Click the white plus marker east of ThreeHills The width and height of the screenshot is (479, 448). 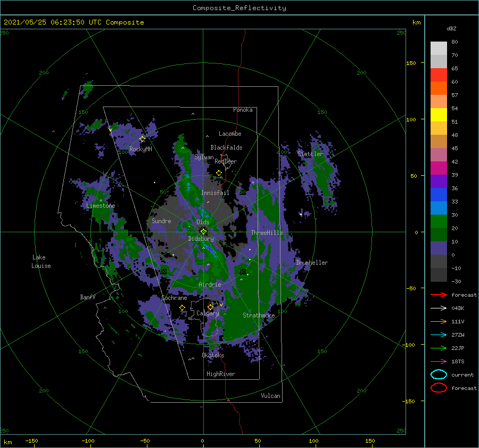(x=301, y=214)
